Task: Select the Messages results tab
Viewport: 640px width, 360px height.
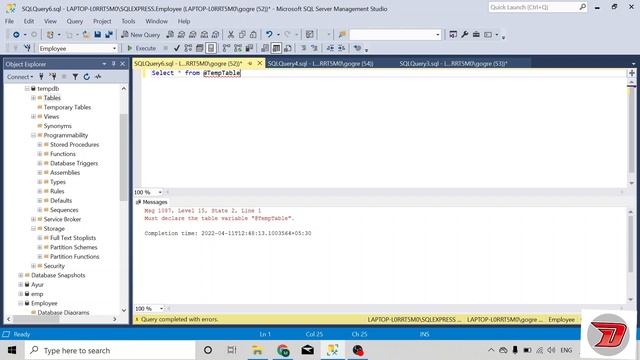Action: 152,202
